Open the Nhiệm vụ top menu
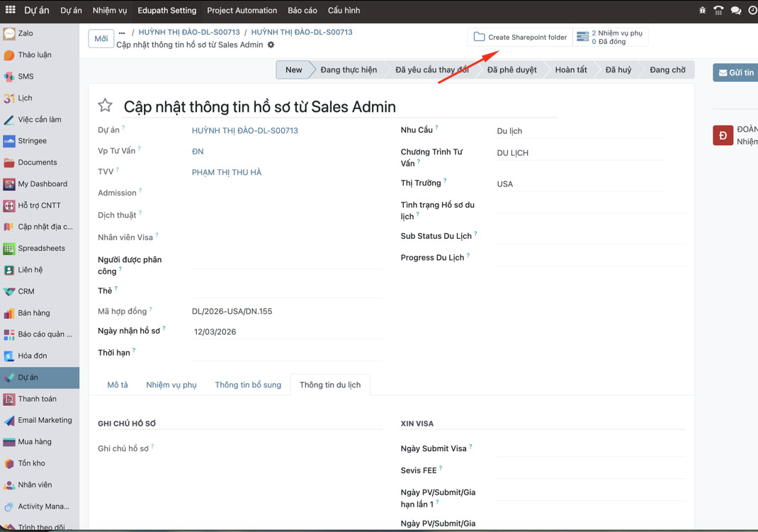Screen dimensions: 758x532 pos(110,11)
